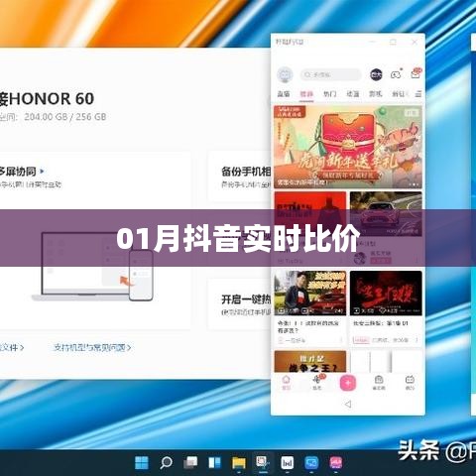The width and height of the screenshot is (476, 476).
Task: Open the white square taskbar app icon
Action: [x=287, y=463]
